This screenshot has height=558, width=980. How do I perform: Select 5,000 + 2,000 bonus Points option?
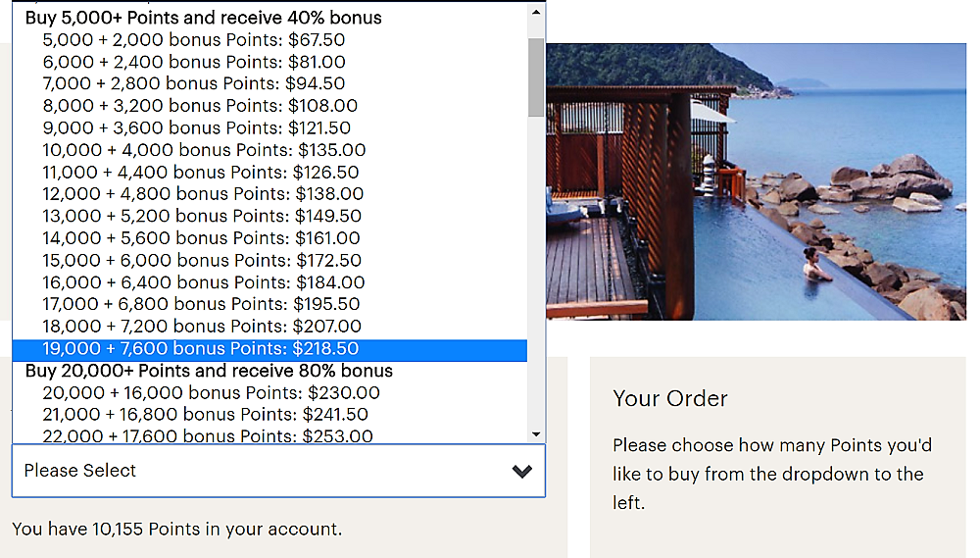[269, 40]
